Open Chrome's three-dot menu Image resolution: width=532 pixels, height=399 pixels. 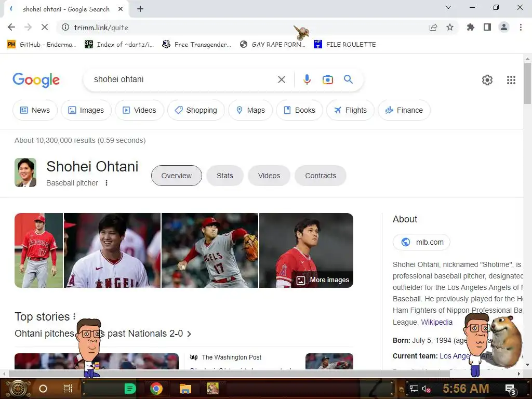[521, 27]
